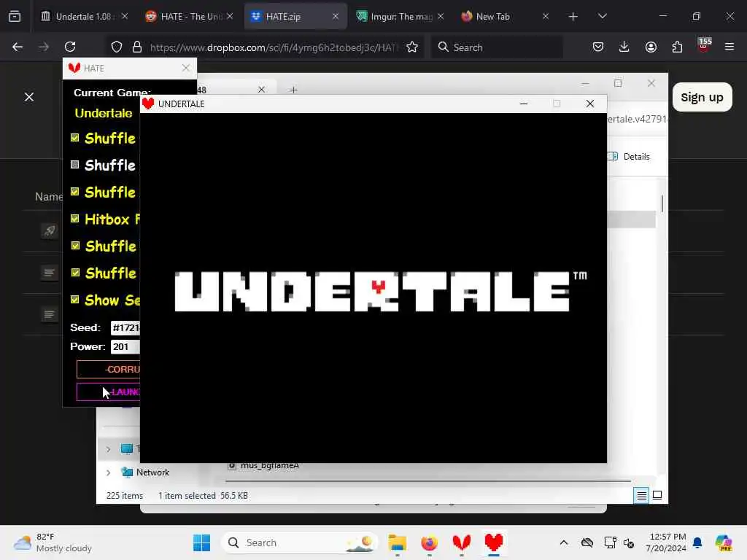Click the extension icon with 155 badge

tap(704, 46)
